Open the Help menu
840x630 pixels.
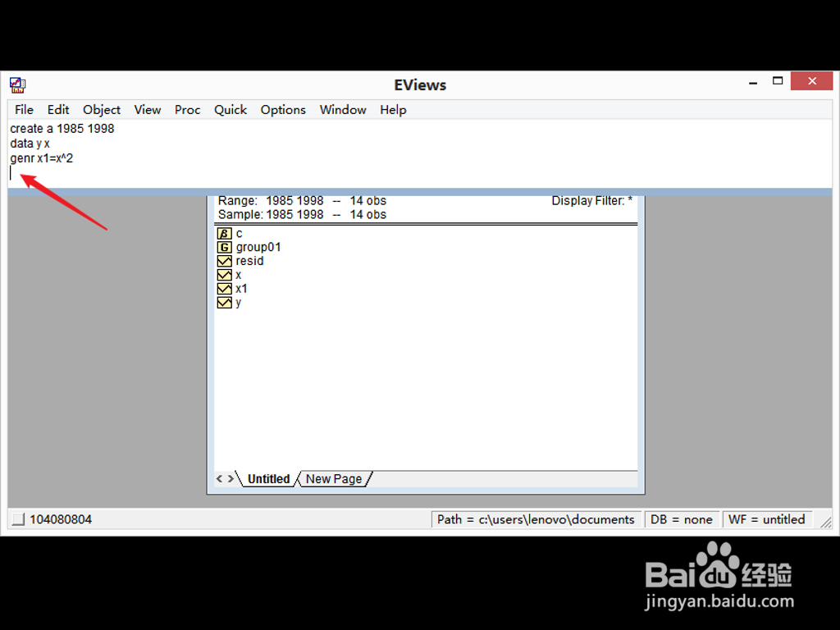pos(393,110)
